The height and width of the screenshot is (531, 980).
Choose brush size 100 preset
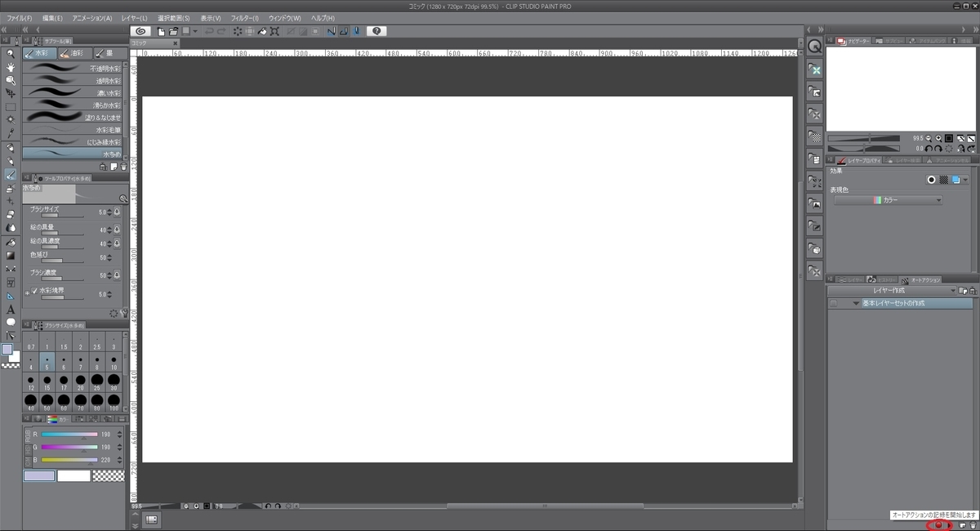pos(114,402)
